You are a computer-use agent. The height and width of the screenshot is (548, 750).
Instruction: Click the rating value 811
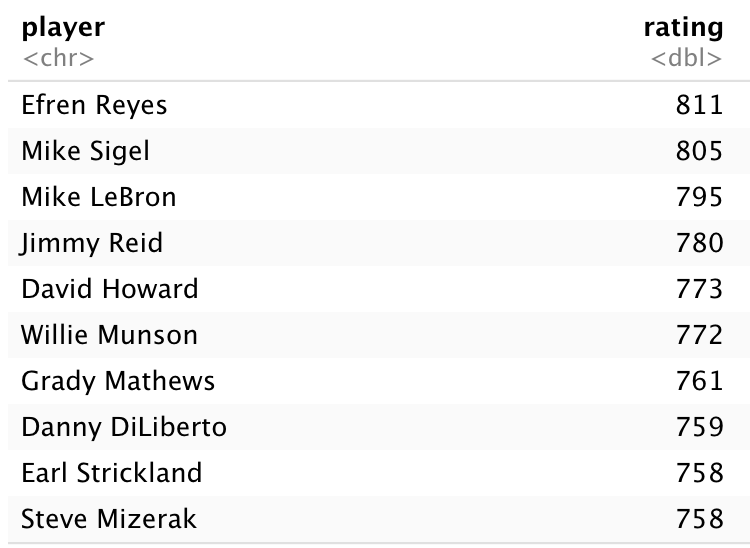(x=699, y=105)
